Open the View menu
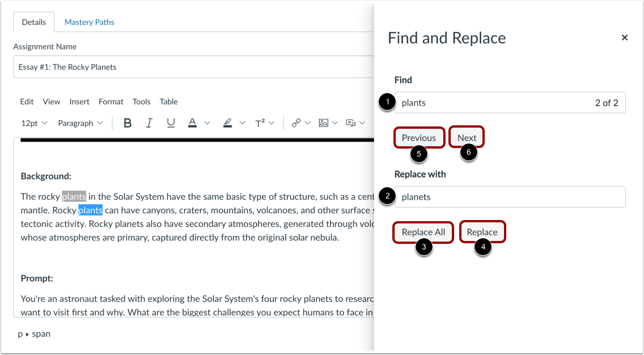The image size is (644, 355). pyautogui.click(x=52, y=102)
